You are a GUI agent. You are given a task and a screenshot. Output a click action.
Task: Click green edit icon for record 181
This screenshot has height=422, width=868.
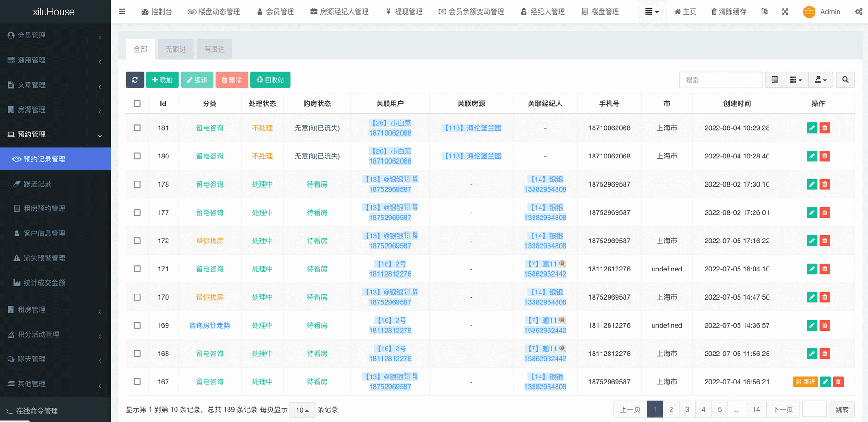click(x=811, y=128)
